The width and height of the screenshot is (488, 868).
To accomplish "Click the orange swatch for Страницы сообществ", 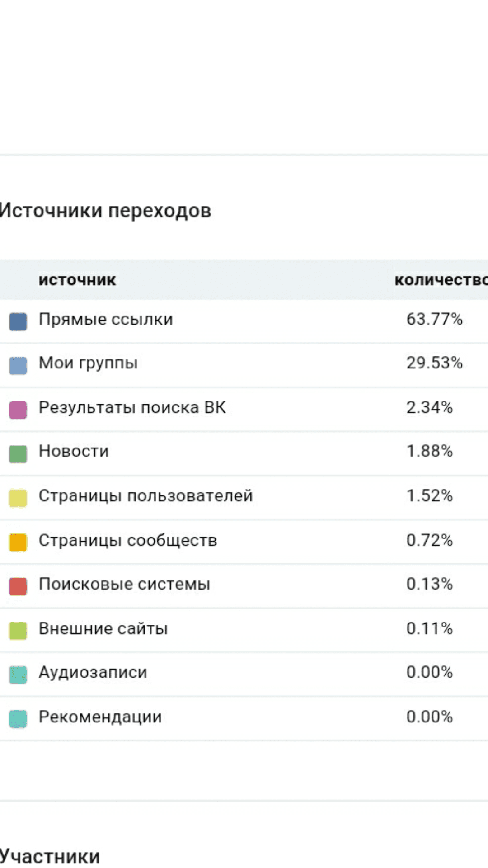I will click(18, 542).
